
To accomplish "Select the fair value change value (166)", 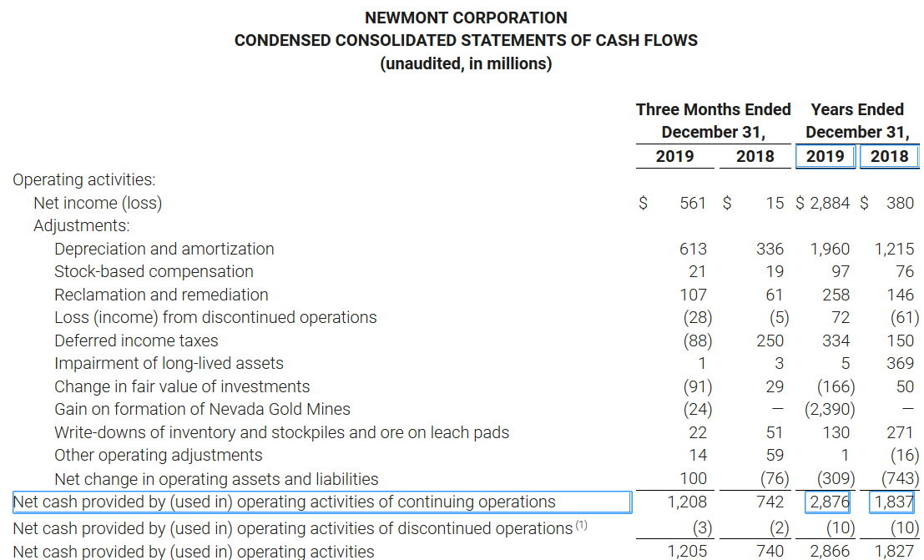I will point(836,386).
